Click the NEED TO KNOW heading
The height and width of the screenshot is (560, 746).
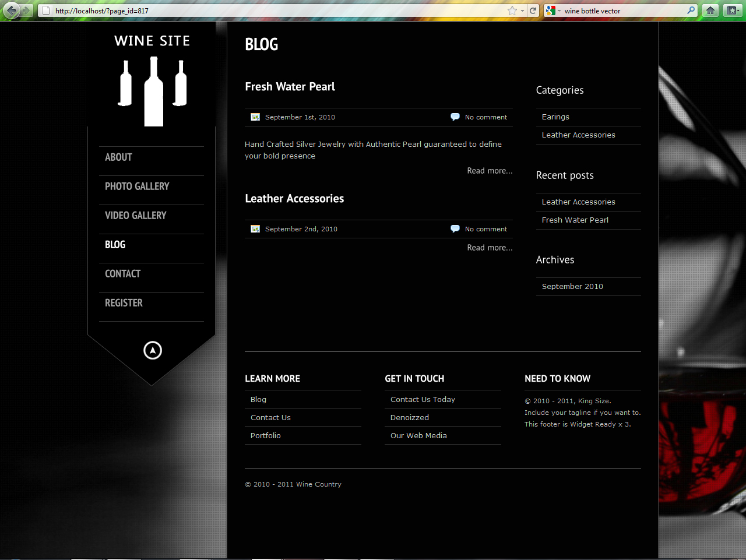[557, 379]
